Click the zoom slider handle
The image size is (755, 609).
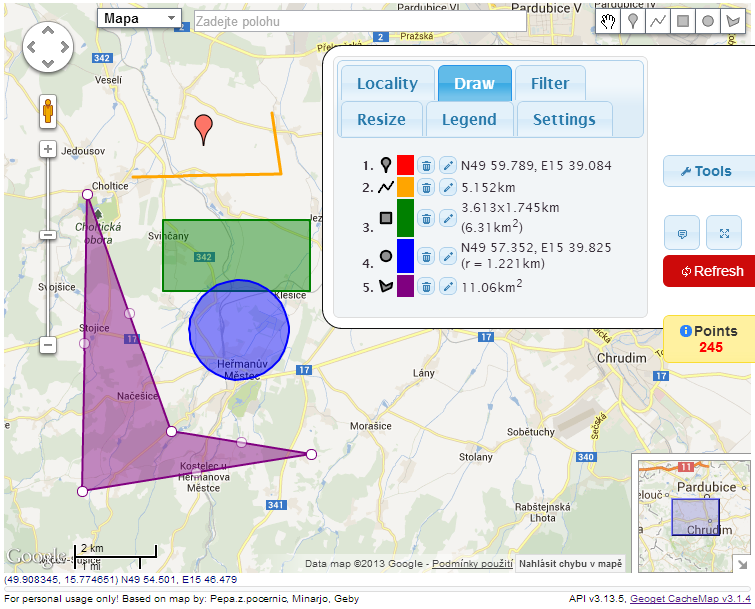pyautogui.click(x=48, y=235)
